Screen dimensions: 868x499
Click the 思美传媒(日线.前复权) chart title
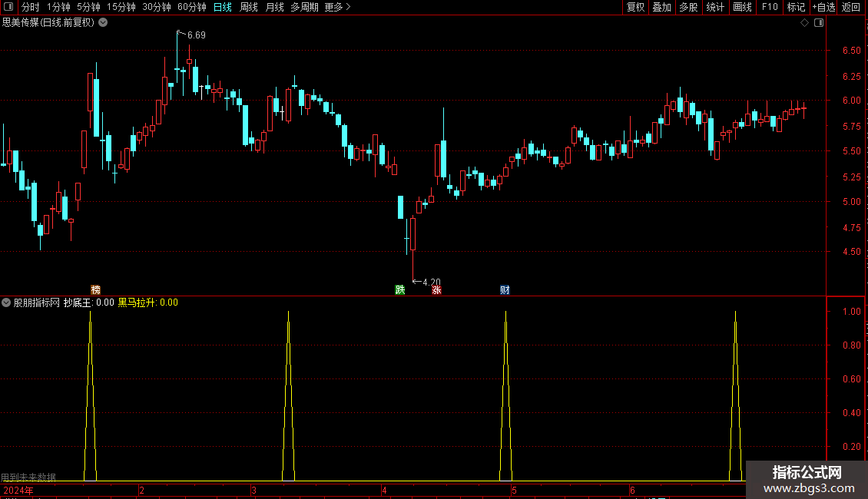[x=48, y=23]
